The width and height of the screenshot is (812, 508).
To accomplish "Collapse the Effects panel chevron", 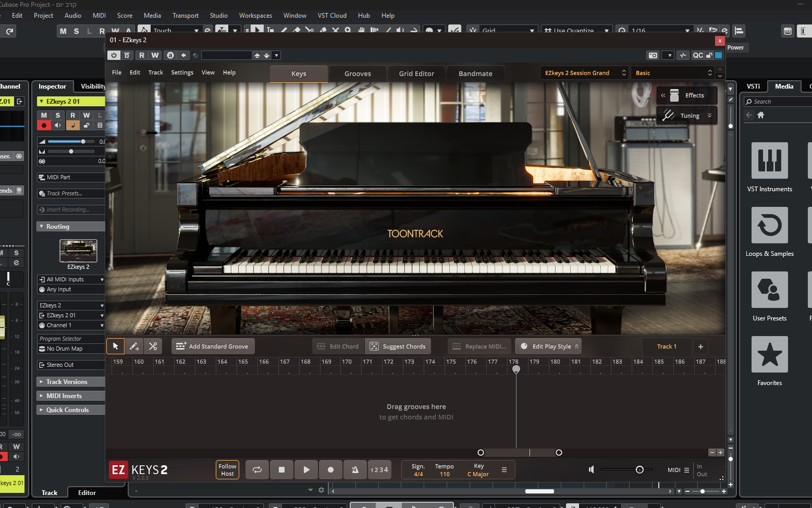I will point(663,95).
